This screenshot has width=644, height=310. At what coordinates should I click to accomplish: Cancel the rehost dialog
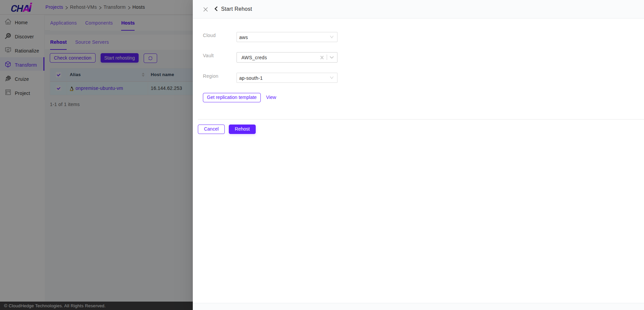pyautogui.click(x=211, y=129)
